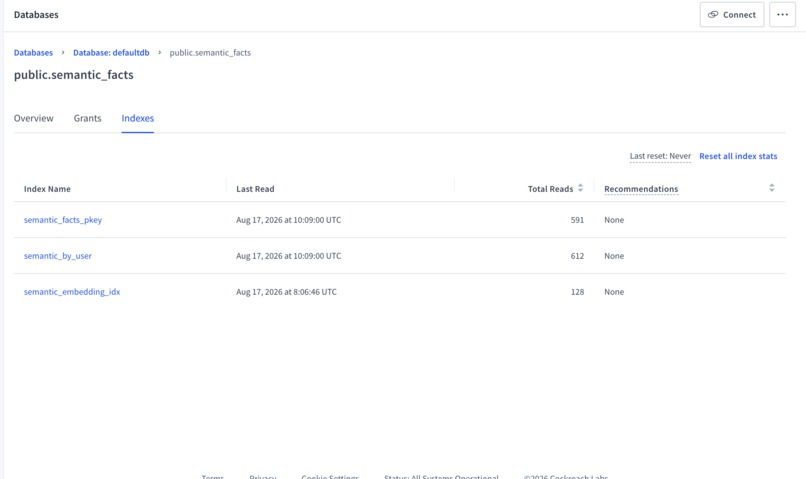Open semantic_facts_pkey index

63,220
